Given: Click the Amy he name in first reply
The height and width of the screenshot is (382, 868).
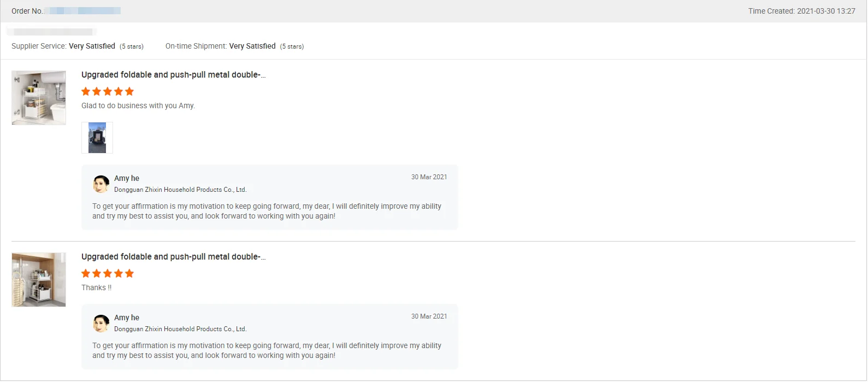Looking at the screenshot, I should [127, 178].
